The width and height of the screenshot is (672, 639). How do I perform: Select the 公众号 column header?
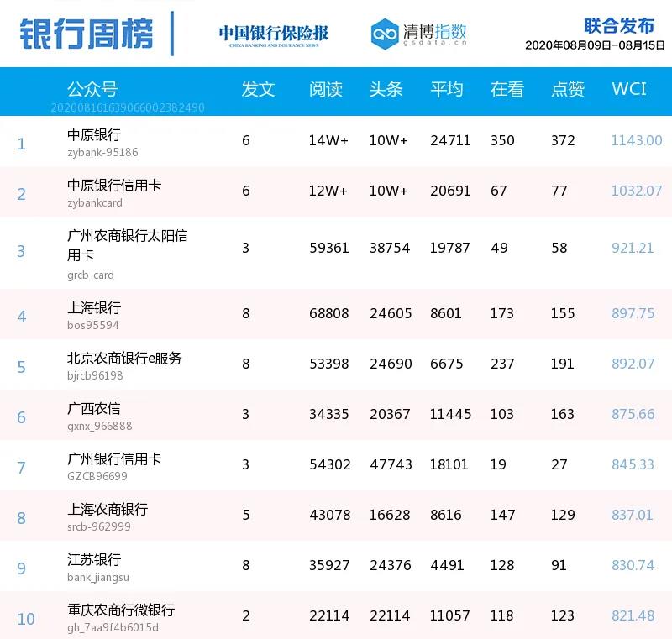click(92, 89)
